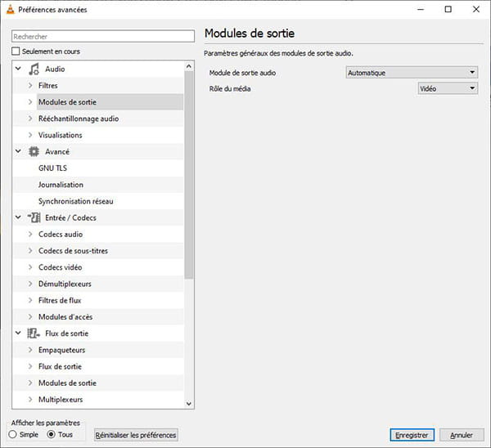Expand the Filtres tree node arrow
Viewport: 491px width, 448px height.
click(x=30, y=86)
